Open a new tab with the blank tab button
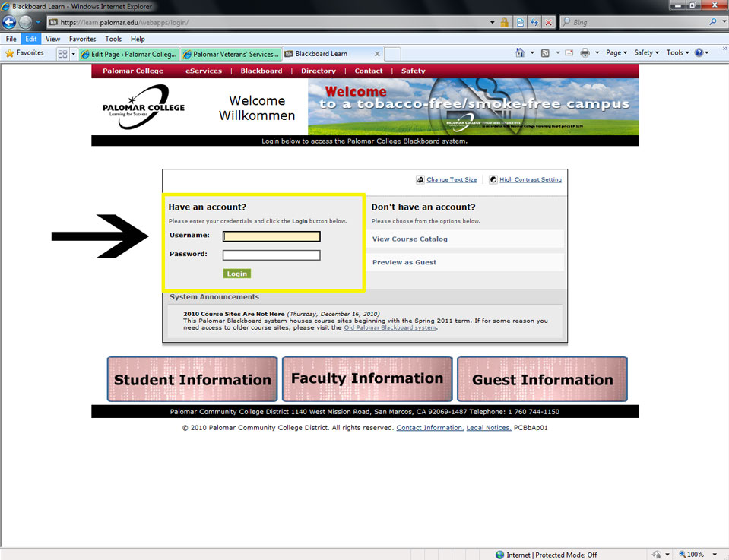Image resolution: width=729 pixels, height=560 pixels. point(392,54)
